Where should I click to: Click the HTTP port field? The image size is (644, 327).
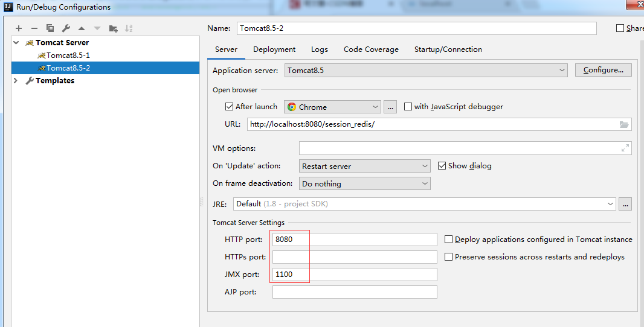pyautogui.click(x=355, y=239)
